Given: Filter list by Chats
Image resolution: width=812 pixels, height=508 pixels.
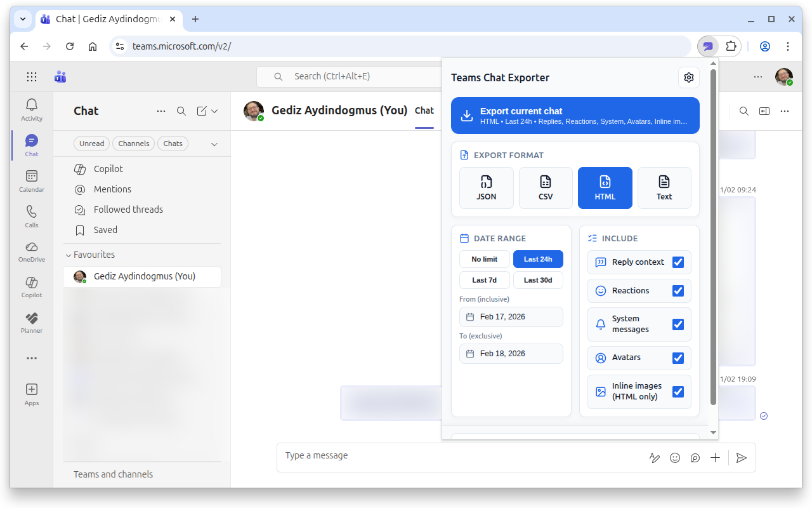Looking at the screenshot, I should tap(173, 144).
